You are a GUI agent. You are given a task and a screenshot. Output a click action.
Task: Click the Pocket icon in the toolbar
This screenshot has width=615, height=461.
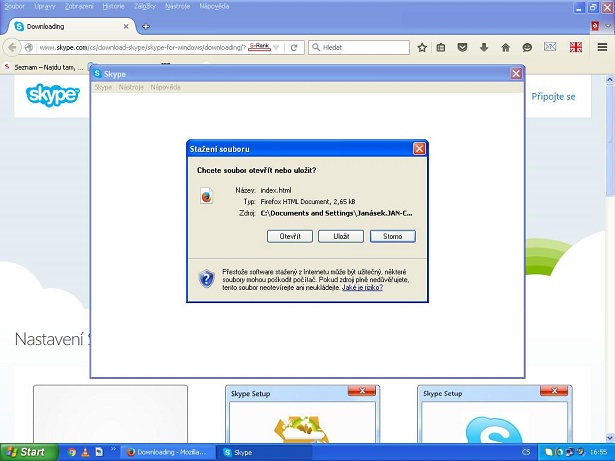click(x=462, y=47)
